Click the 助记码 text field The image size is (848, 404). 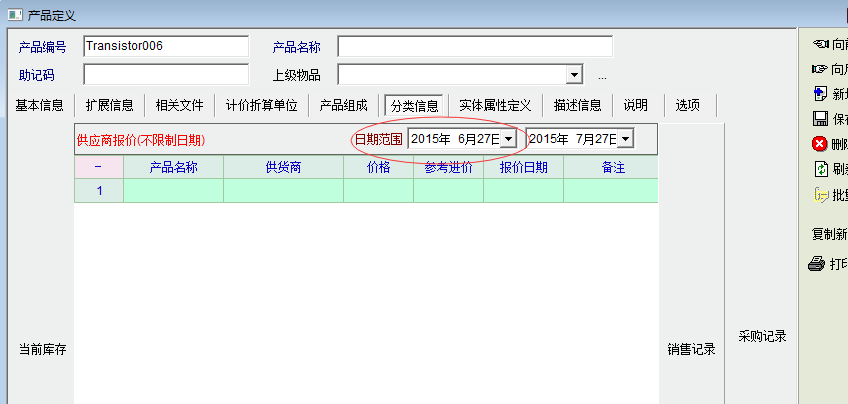165,75
